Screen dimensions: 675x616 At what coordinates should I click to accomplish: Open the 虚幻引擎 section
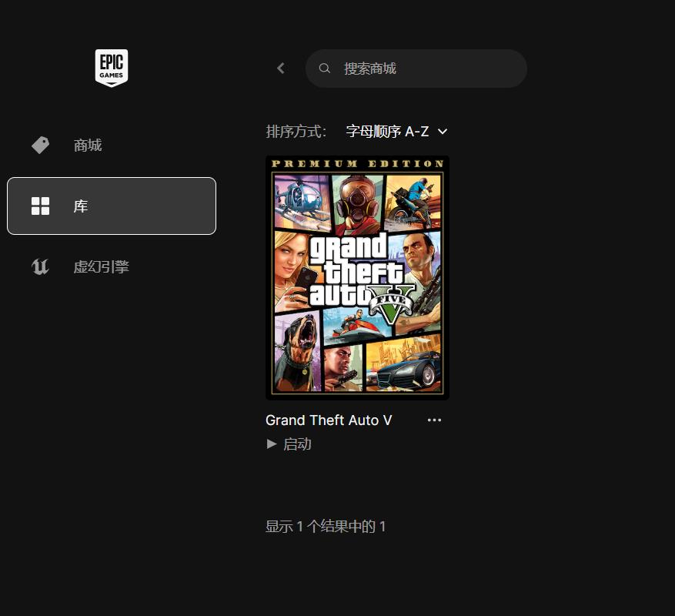tap(101, 266)
